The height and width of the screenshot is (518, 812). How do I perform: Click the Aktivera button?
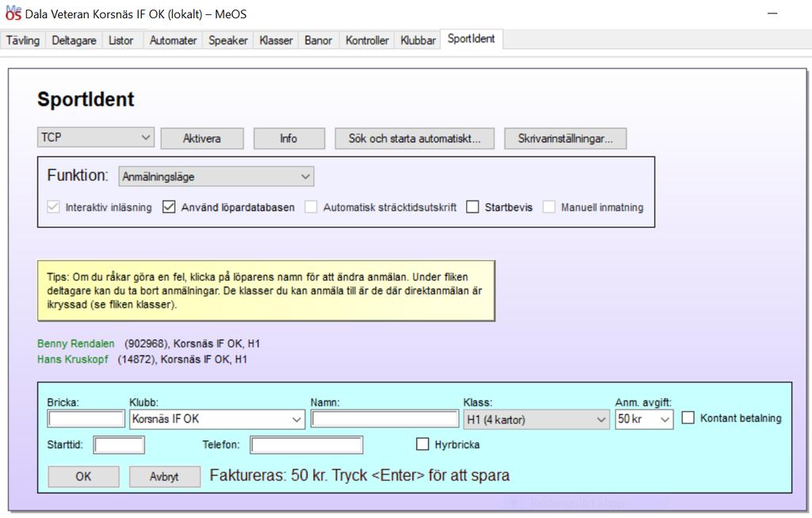[x=202, y=138]
